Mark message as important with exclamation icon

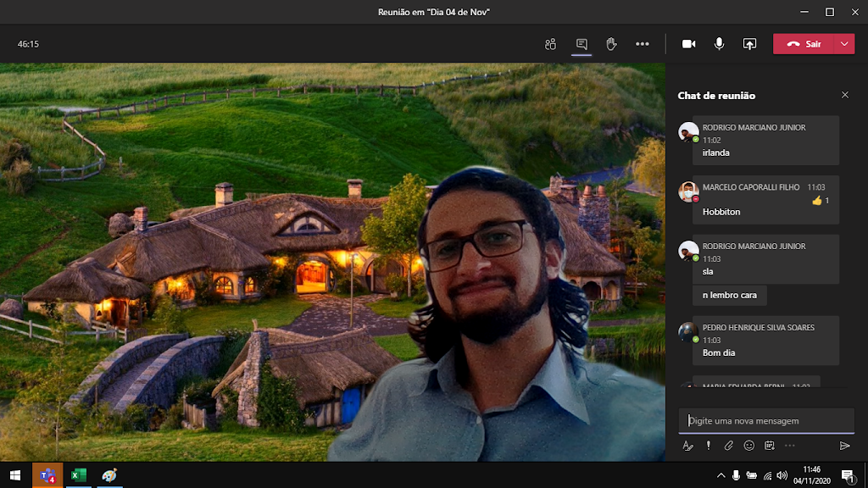click(708, 446)
